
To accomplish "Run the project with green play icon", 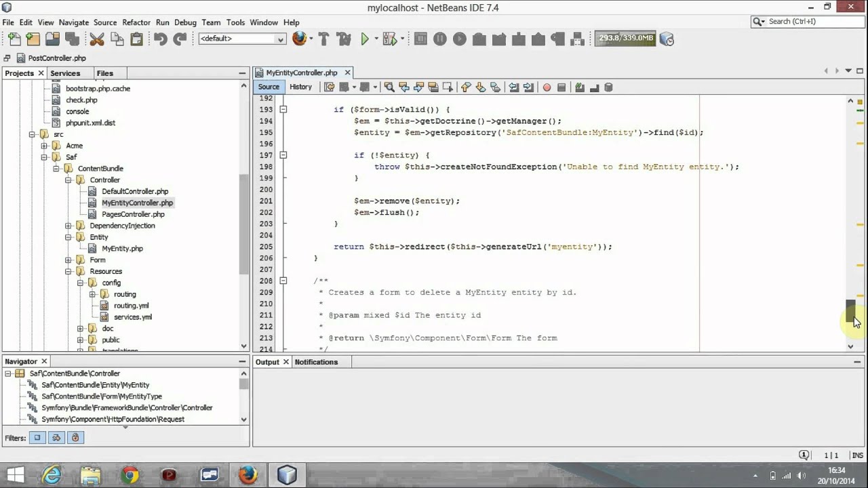I will coord(365,39).
